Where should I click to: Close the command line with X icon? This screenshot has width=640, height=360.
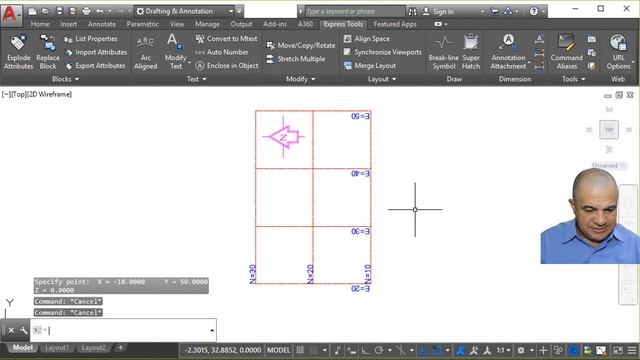11,330
